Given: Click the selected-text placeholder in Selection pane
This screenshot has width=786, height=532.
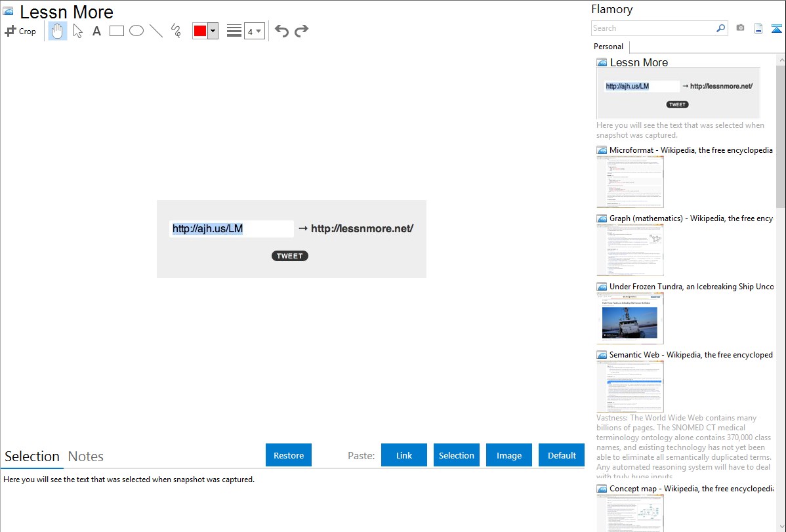Looking at the screenshot, I should (129, 480).
